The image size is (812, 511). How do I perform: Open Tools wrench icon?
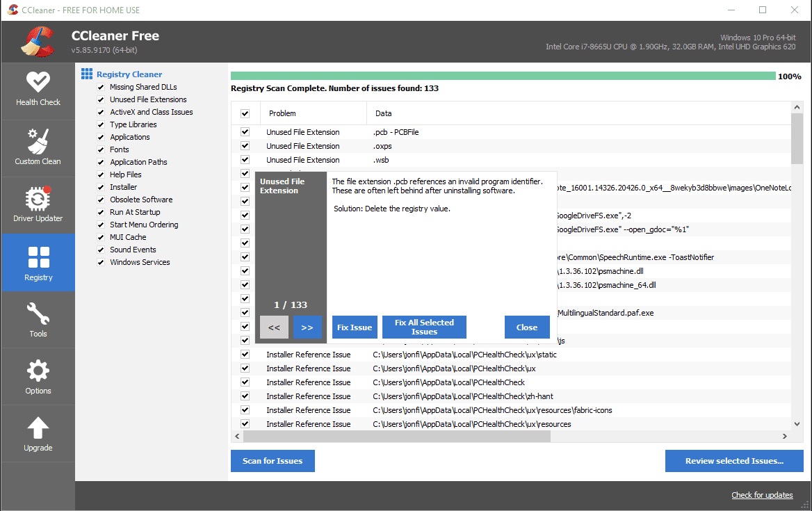tap(38, 314)
